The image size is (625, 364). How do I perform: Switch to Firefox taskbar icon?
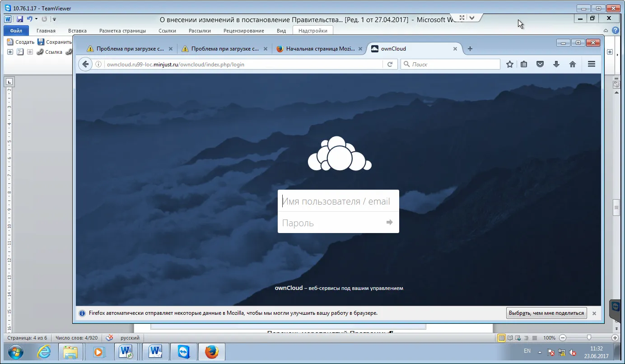pos(212,352)
